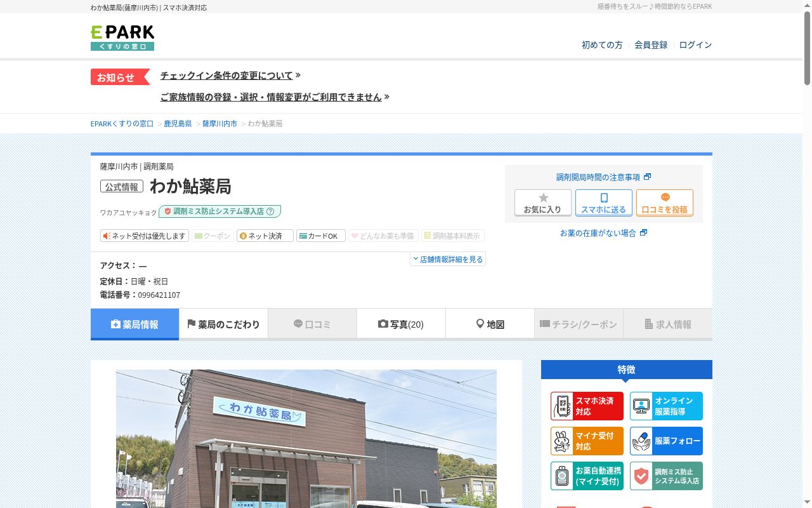This screenshot has height=508, width=812.
Task: Click the star icon on お気に入り
Action: [543, 197]
